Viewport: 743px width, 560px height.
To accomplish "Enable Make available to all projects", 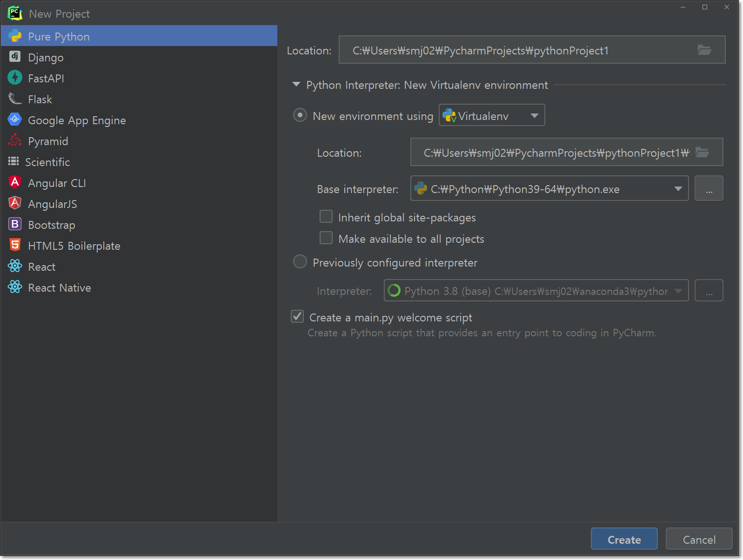I will click(x=326, y=238).
